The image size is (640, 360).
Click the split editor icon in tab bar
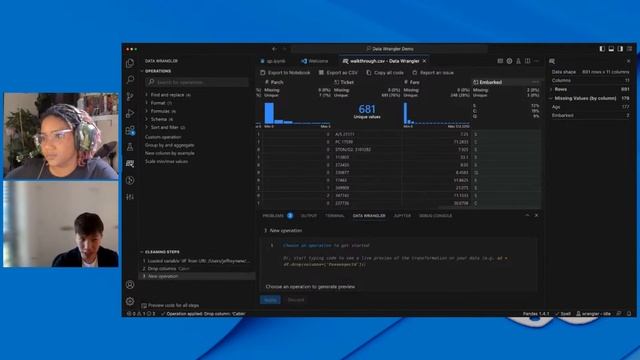527,61
